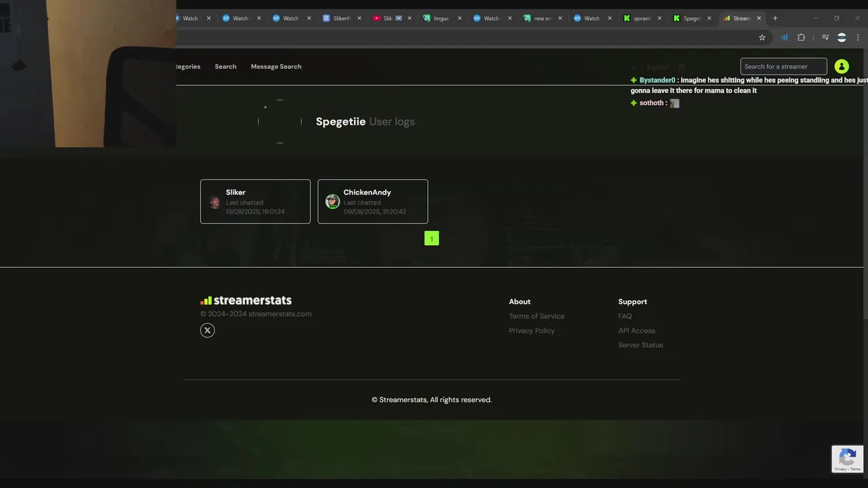Click the page's vertical scrollbar
Screen dimensions: 868x488
[865, 183]
